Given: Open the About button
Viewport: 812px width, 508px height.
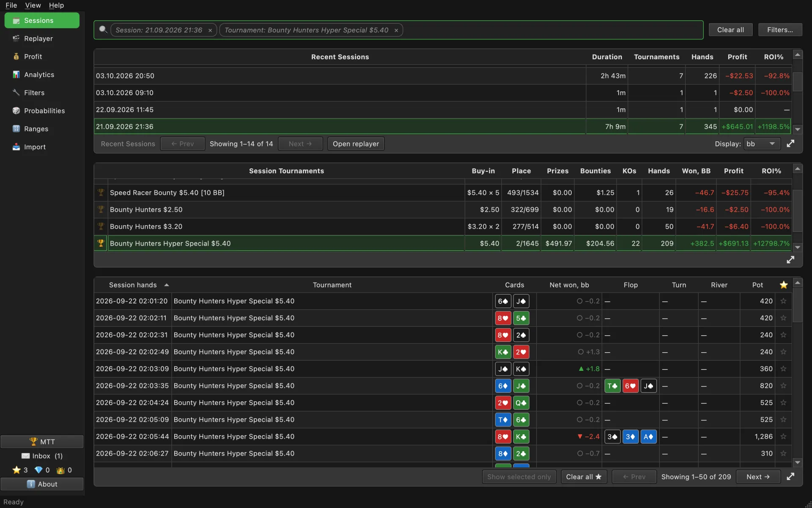Looking at the screenshot, I should tap(42, 484).
